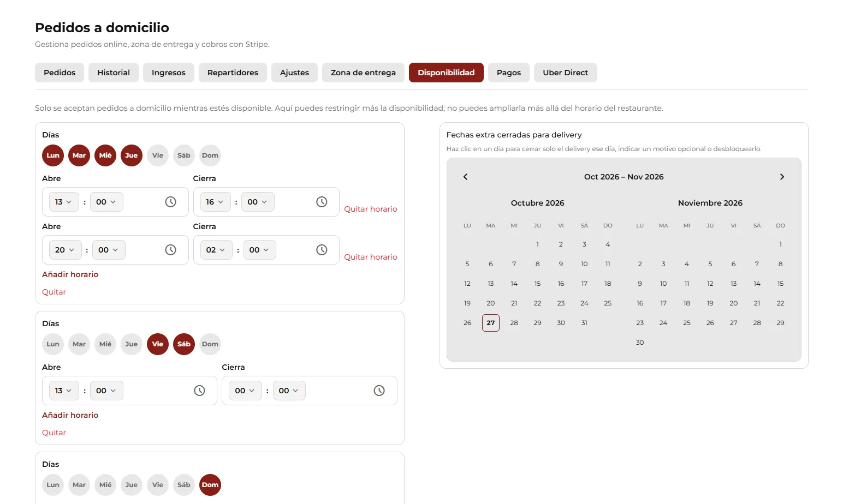
Task: Open clock picker for 02:00 closing time
Action: pos(322,250)
